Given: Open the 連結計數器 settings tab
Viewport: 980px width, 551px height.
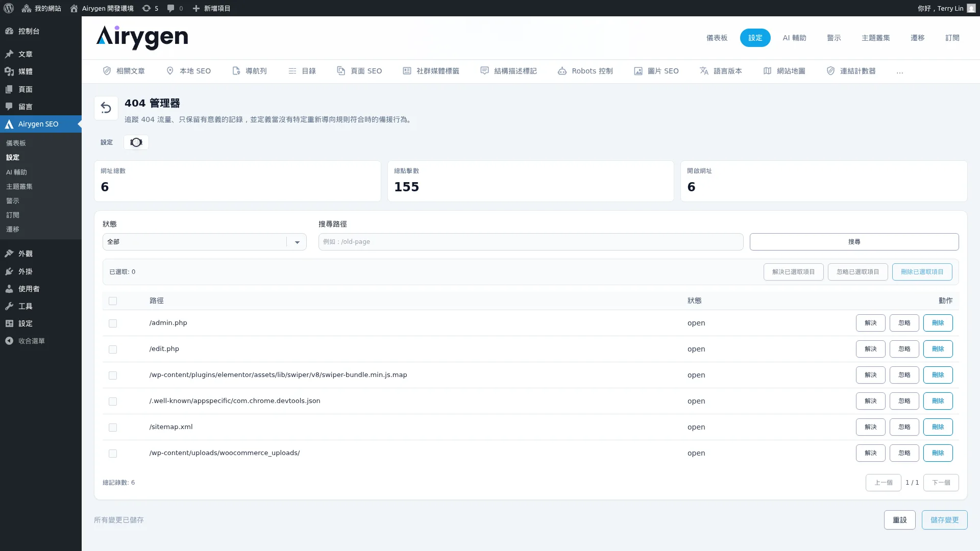Looking at the screenshot, I should pyautogui.click(x=851, y=71).
